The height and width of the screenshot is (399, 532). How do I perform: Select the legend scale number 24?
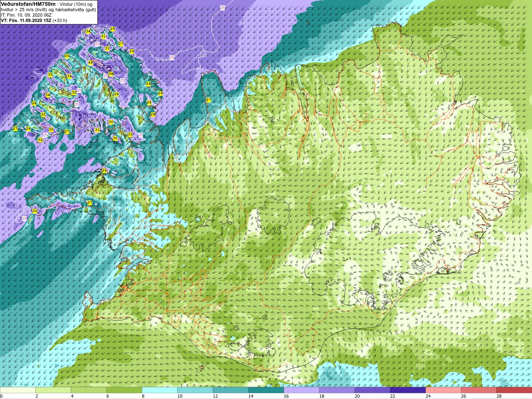428,397
